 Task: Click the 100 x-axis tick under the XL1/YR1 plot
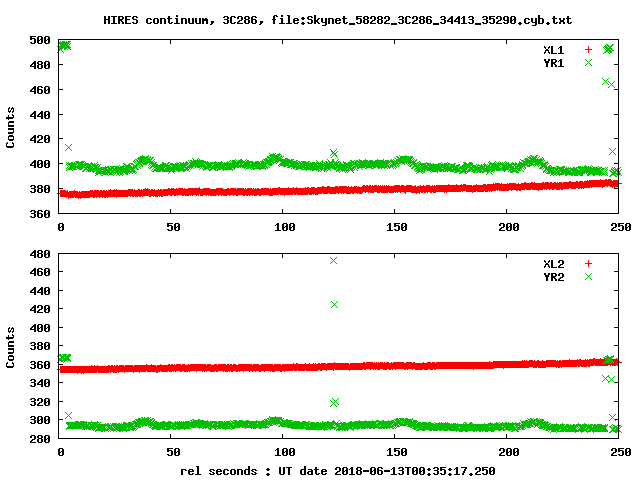click(284, 227)
